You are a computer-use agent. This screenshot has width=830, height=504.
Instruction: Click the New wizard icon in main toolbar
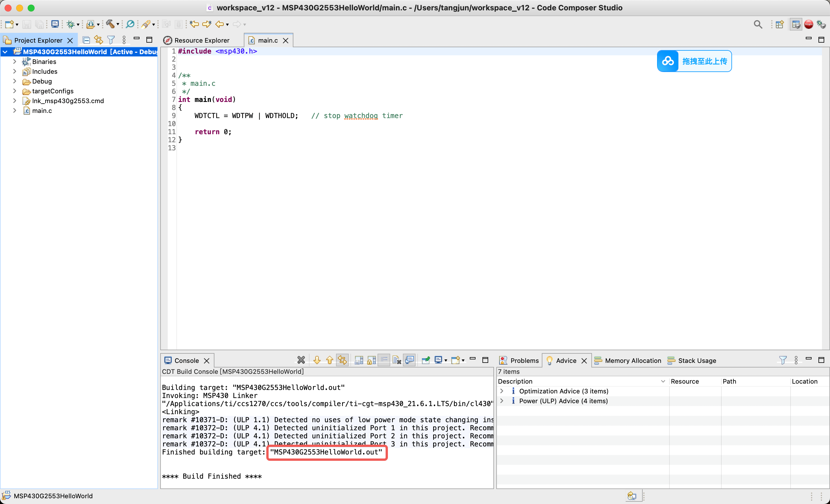click(x=10, y=24)
